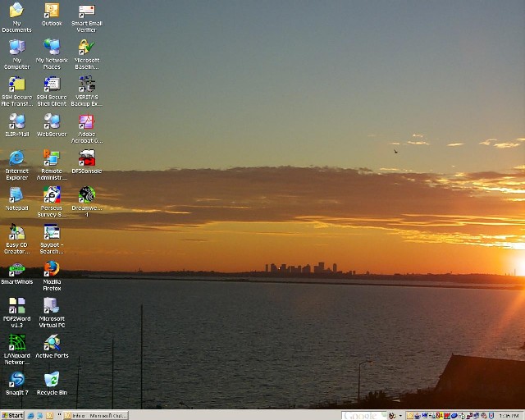Open the Outlook desktop shortcut
This screenshot has height=420, width=525.
tap(52, 11)
